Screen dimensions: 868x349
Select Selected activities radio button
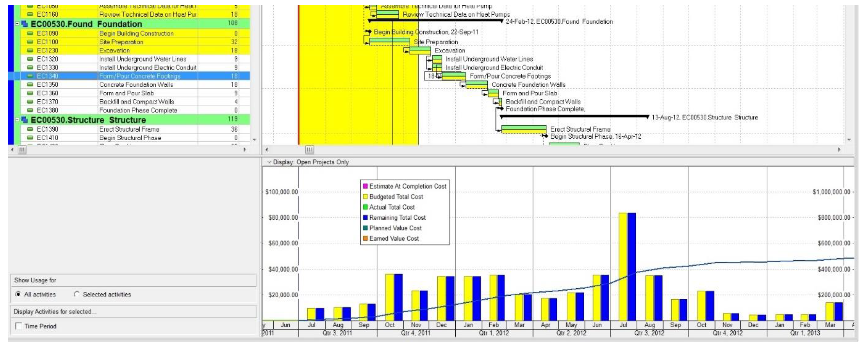click(76, 294)
